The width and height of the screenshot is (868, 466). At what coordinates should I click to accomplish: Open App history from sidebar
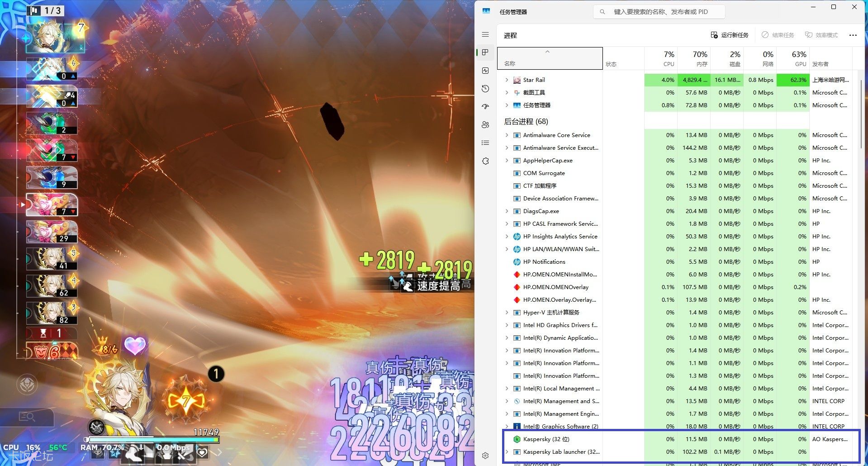click(x=485, y=89)
